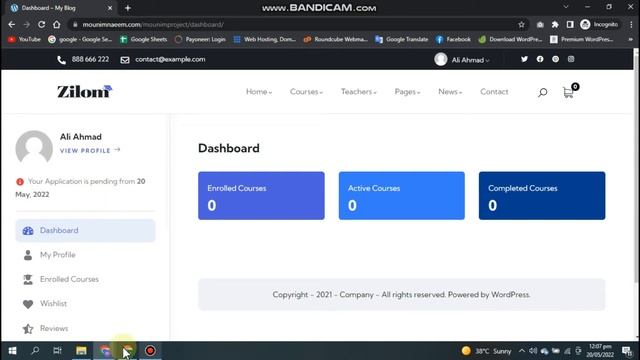Close the Dashboard – My Blog tab
This screenshot has width=640, height=360.
(110, 8)
